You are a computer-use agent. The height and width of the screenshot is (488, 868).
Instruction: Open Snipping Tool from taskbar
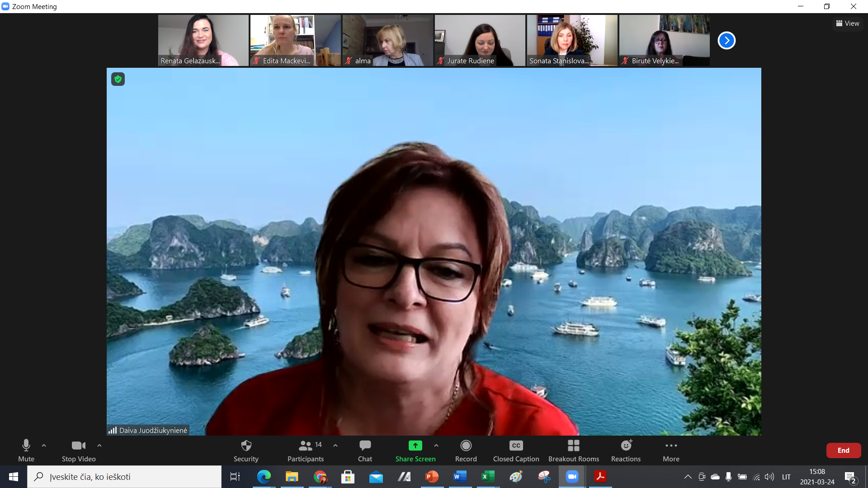point(544,477)
